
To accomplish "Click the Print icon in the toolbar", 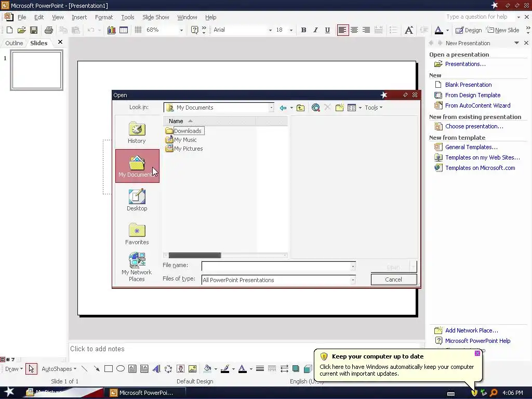I will (48, 30).
